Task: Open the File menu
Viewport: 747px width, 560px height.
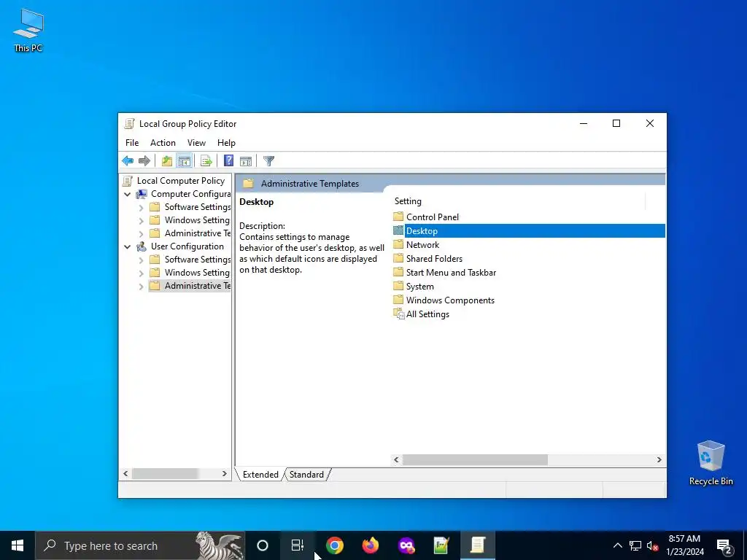Action: click(x=132, y=143)
